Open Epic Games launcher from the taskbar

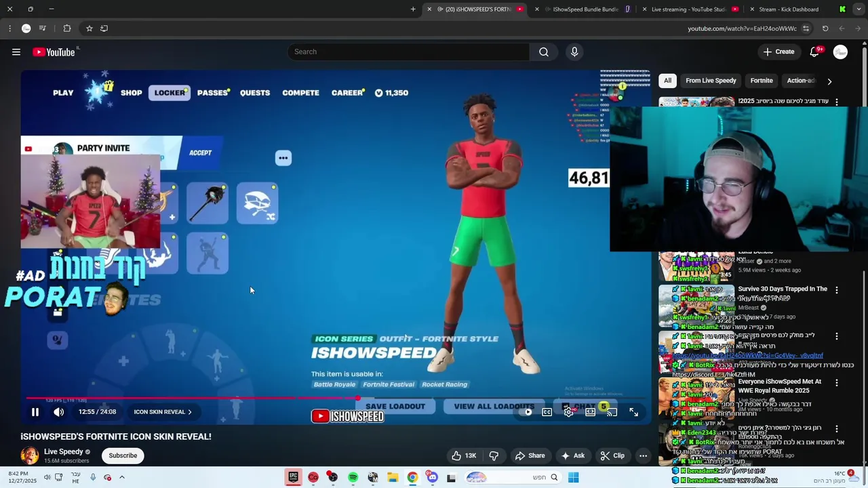coord(293,477)
